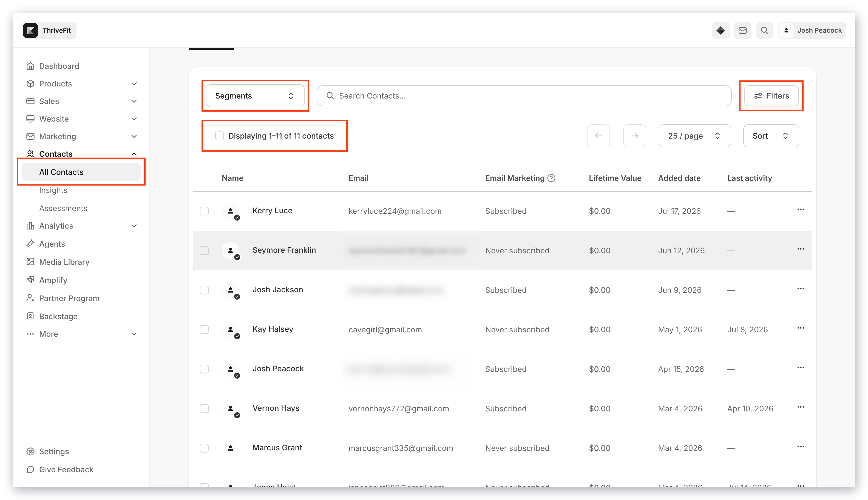The height and width of the screenshot is (500, 868).
Task: Expand the Website menu chevron
Action: click(x=134, y=119)
